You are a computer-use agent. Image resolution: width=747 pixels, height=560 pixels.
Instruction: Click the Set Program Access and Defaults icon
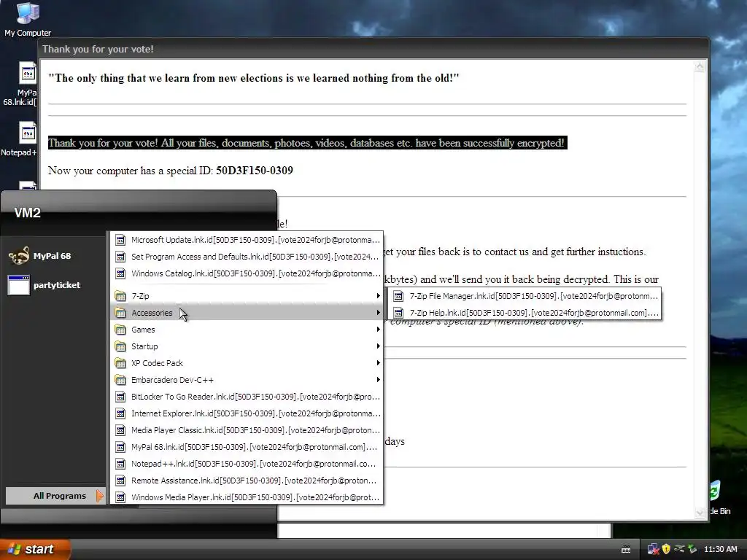click(120, 257)
